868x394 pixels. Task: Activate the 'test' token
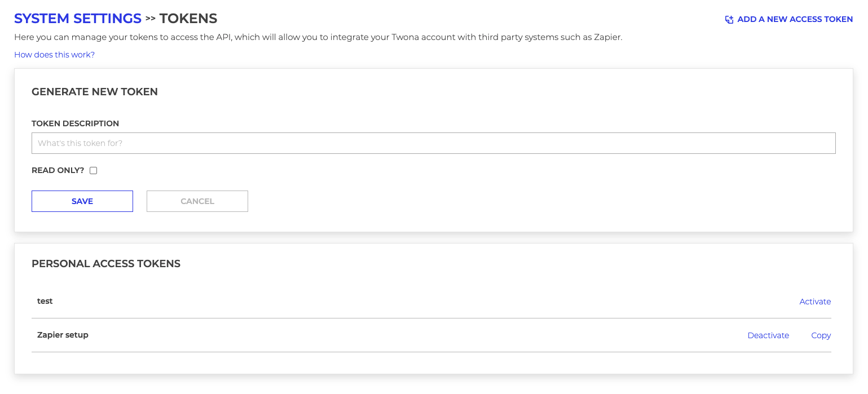815,302
